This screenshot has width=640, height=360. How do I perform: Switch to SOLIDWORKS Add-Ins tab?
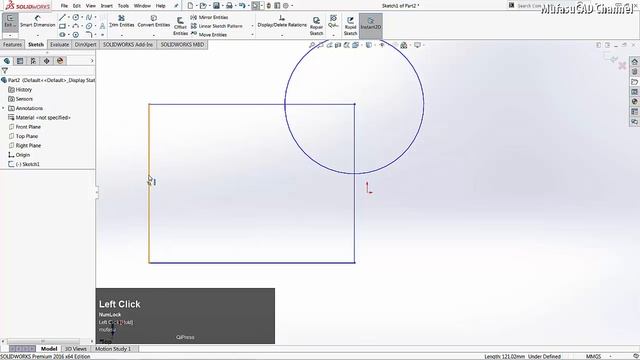(x=128, y=44)
